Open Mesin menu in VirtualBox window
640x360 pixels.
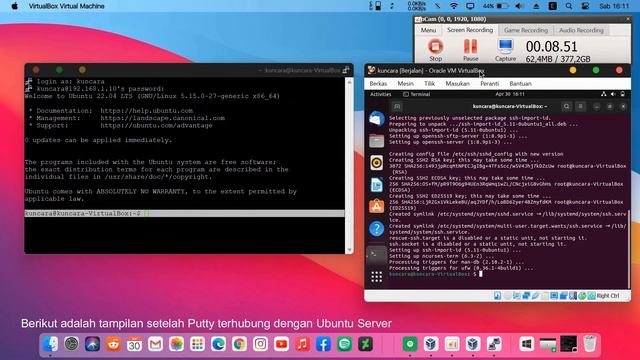point(405,83)
